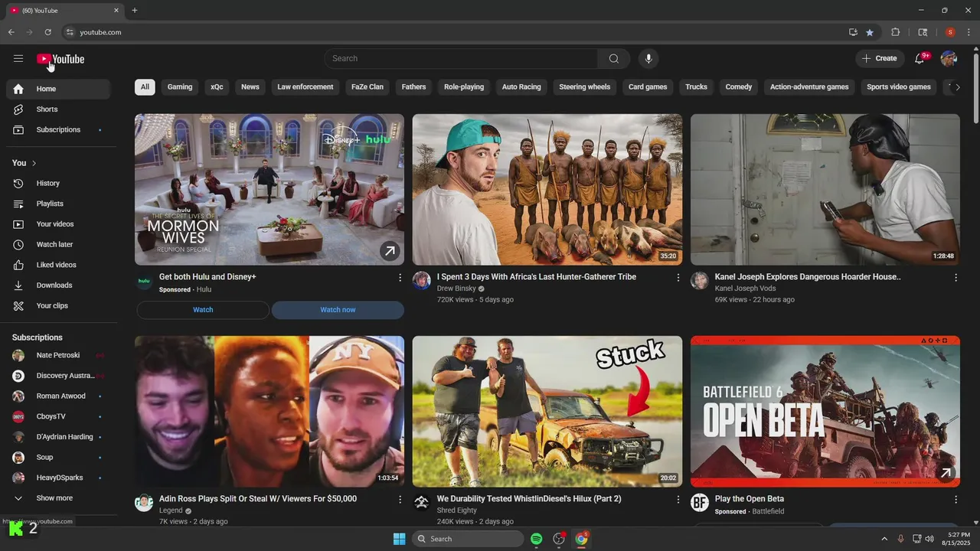Click the YouTube logo
Screen dimensions: 980x551
pos(60,59)
